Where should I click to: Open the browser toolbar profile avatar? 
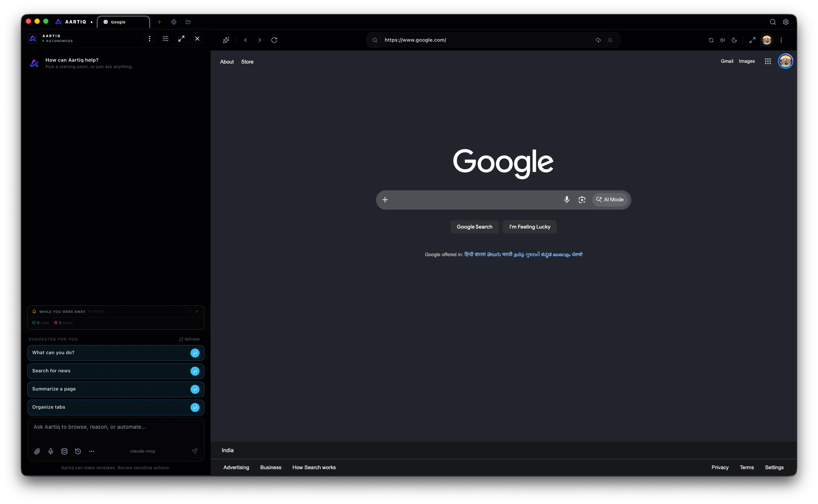point(767,40)
